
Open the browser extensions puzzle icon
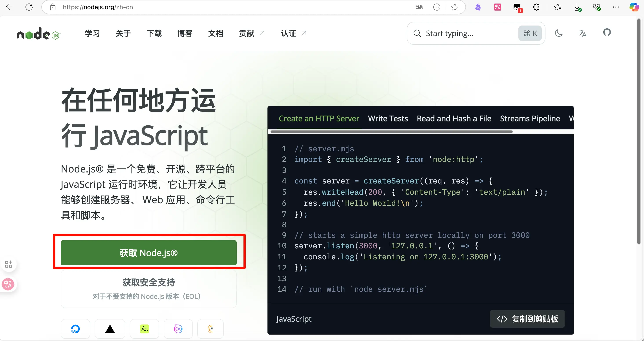pyautogui.click(x=536, y=7)
